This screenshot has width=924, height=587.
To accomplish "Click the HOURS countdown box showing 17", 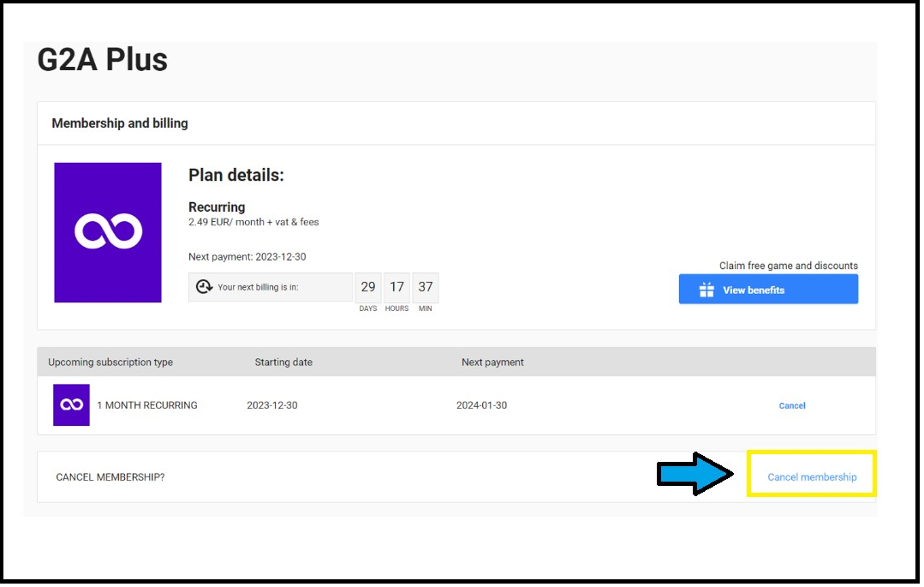I will 396,288.
